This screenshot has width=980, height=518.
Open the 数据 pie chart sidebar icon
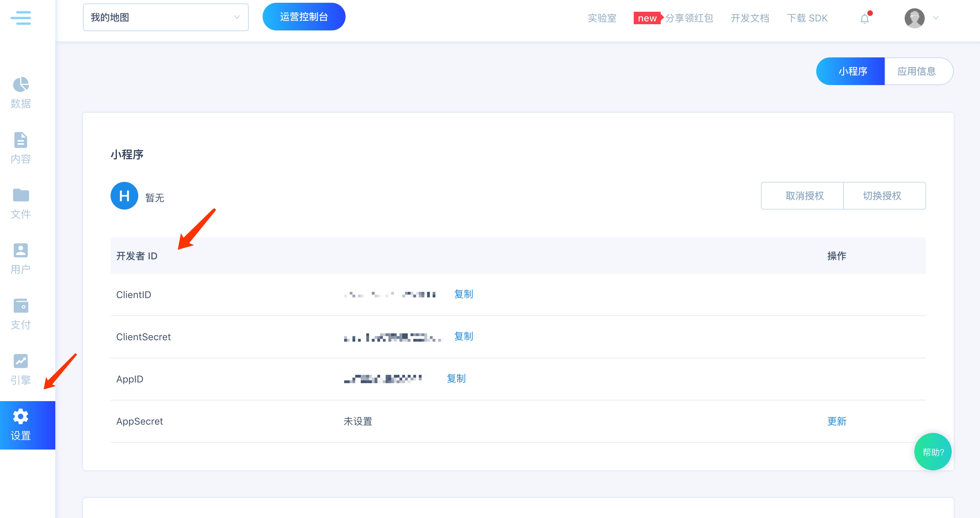coord(20,85)
